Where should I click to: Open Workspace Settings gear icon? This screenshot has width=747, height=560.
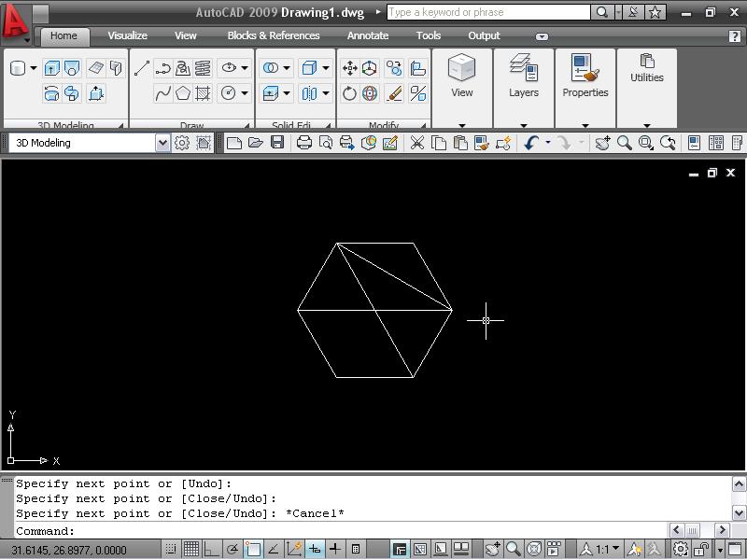[181, 143]
